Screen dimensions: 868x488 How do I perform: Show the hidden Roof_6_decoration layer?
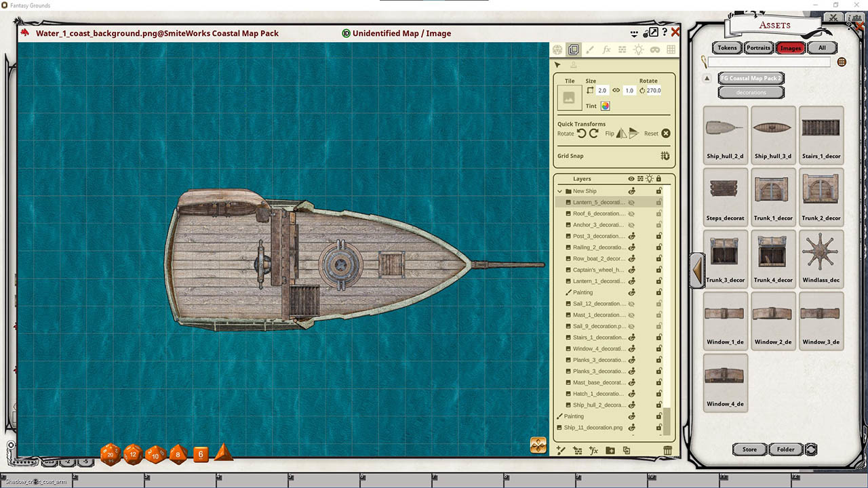[x=631, y=213]
